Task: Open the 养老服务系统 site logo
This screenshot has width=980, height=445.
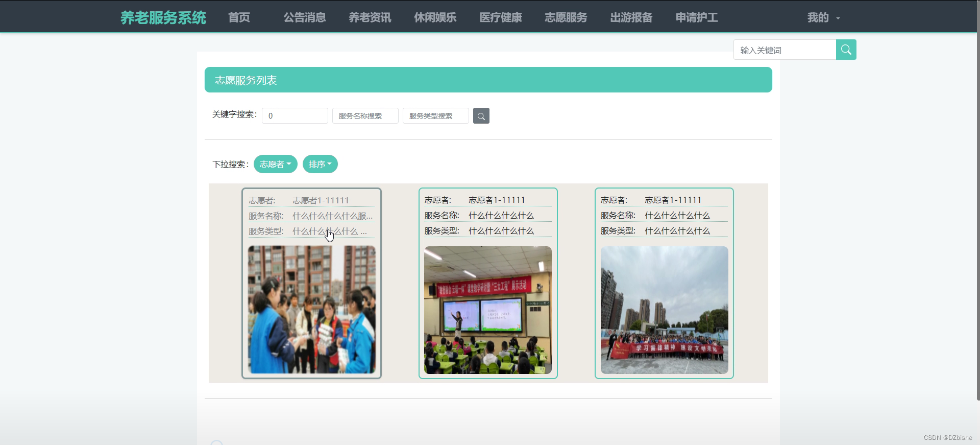Action: click(163, 17)
